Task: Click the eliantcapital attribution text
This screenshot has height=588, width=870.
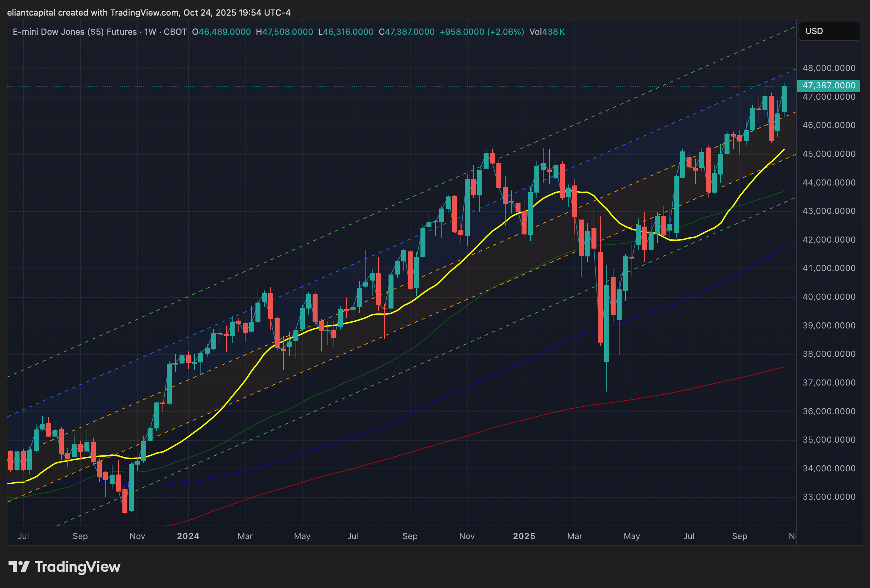Action: point(149,13)
